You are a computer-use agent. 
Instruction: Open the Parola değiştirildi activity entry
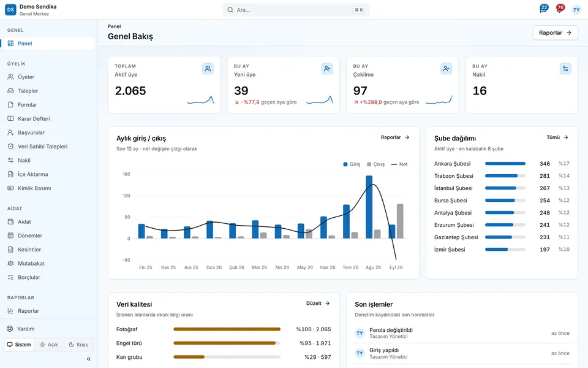[x=462, y=333]
